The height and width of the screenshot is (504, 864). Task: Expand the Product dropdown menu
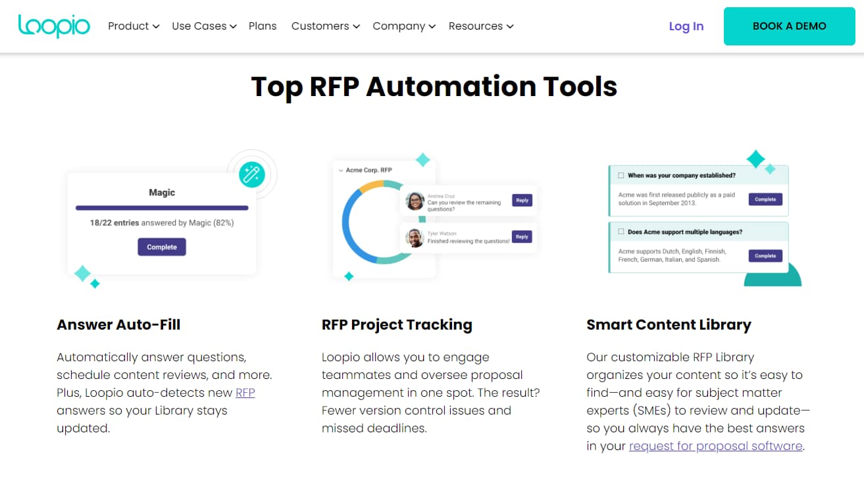point(134,26)
